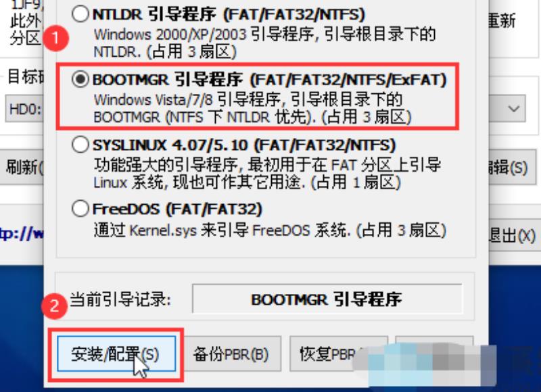Select the BOOTMGR 引导程序 radio option
Viewport: 541px width, 392px height.
click(x=80, y=79)
